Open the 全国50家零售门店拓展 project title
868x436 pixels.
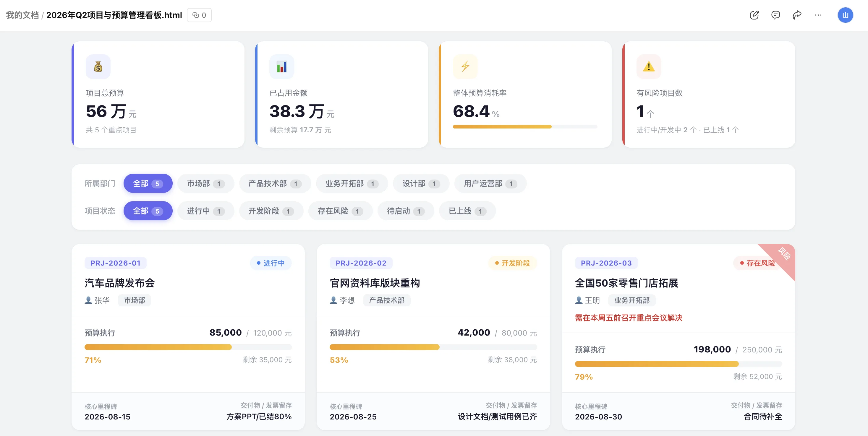(626, 283)
